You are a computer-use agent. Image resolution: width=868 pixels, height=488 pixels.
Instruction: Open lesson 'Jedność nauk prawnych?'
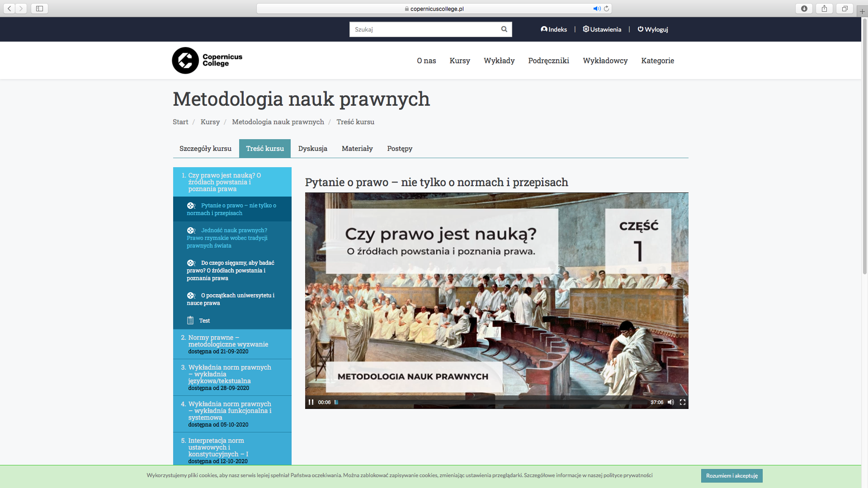click(x=232, y=238)
